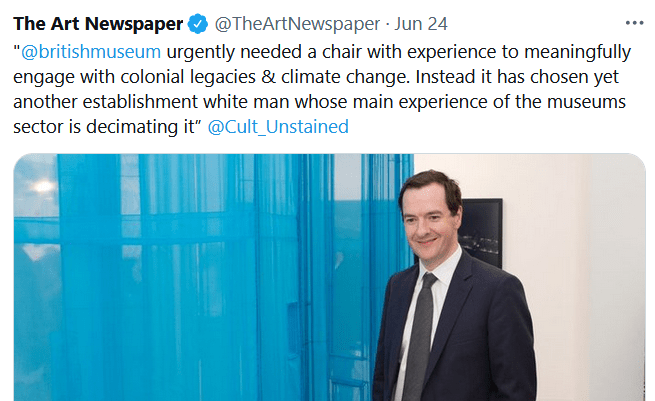Image resolution: width=655 pixels, height=401 pixels.
Task: Open the @britishmuseum mention
Action: pyautogui.click(x=90, y=51)
